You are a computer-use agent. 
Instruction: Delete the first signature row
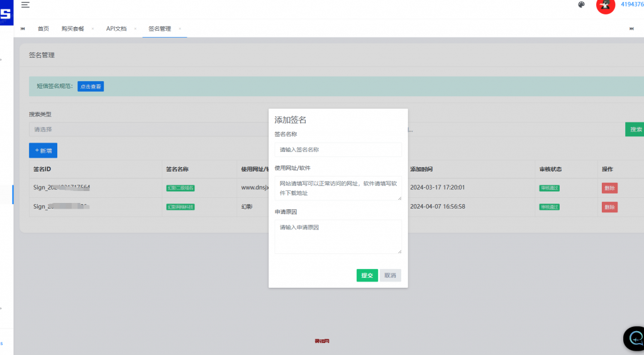[x=609, y=188]
